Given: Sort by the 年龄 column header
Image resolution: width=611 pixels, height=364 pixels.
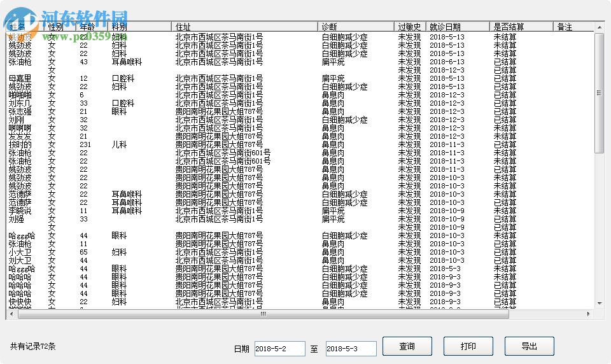Looking at the screenshot, I should [92, 27].
